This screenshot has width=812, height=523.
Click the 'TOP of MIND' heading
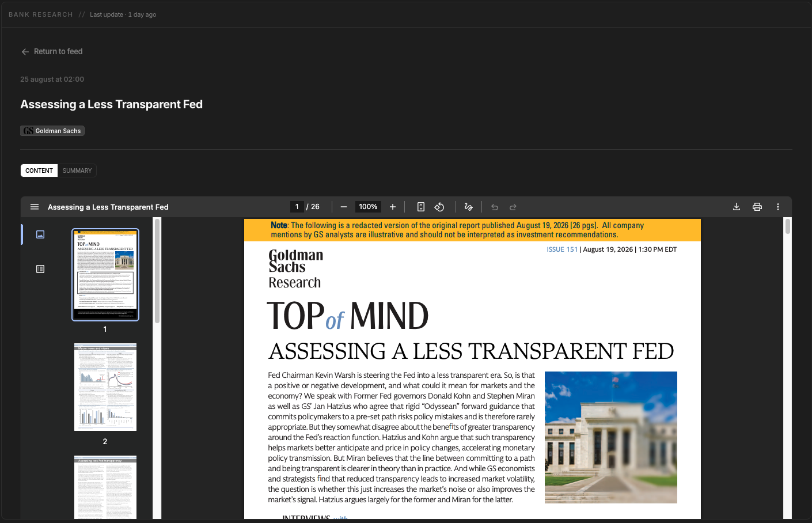tap(348, 316)
